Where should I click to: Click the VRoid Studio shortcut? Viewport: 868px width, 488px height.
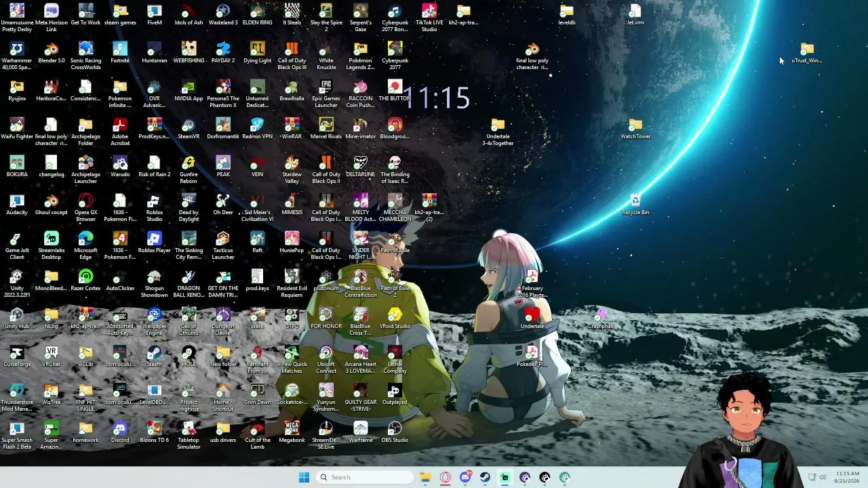click(x=395, y=319)
